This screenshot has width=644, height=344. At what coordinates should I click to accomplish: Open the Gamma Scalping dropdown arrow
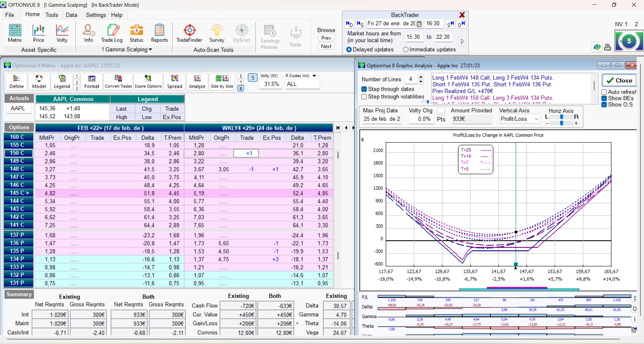(x=150, y=49)
